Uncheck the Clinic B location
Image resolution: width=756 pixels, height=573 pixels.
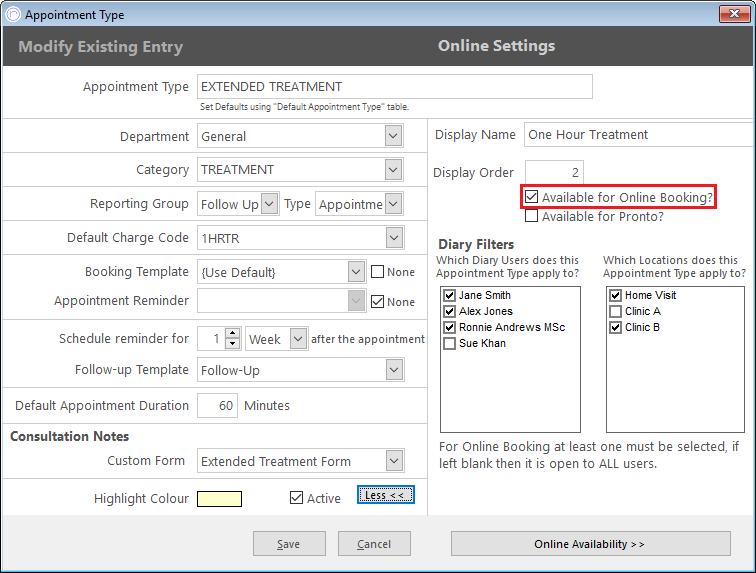[615, 327]
